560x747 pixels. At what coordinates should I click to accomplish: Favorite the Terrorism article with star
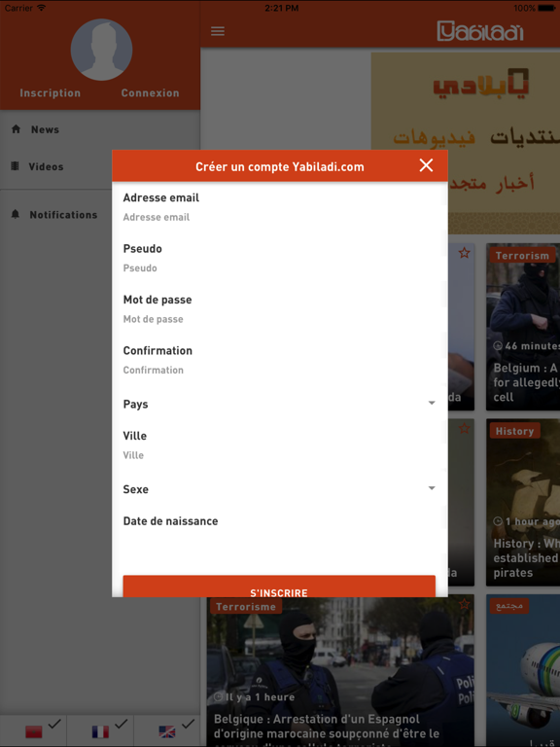pyautogui.click(x=465, y=253)
